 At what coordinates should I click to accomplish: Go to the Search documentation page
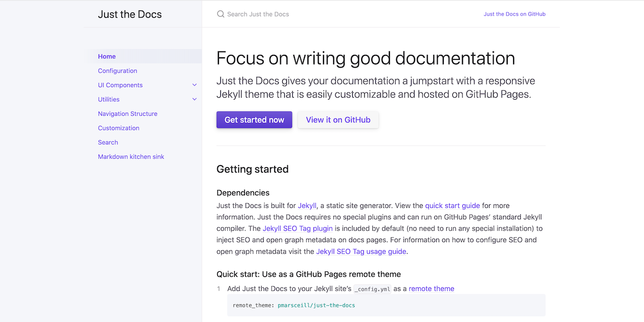point(108,142)
